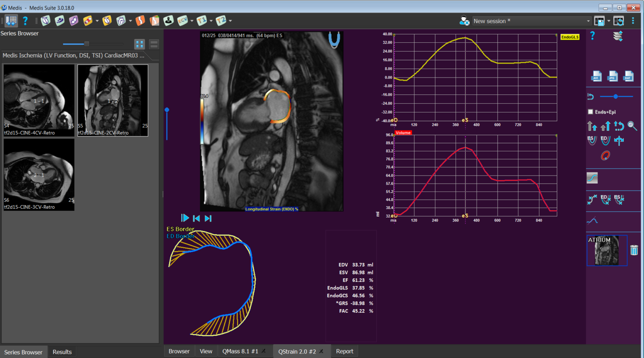
Task: Click the magnifier zoom tool icon
Action: (632, 126)
